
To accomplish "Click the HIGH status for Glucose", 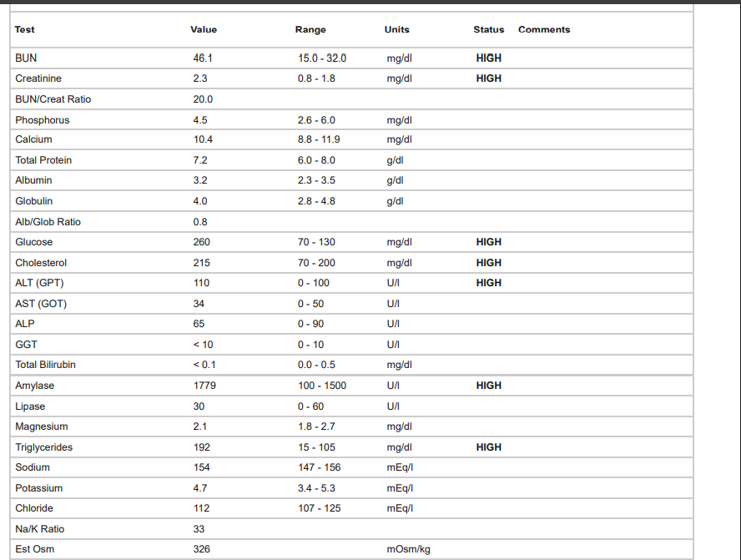I will (488, 242).
